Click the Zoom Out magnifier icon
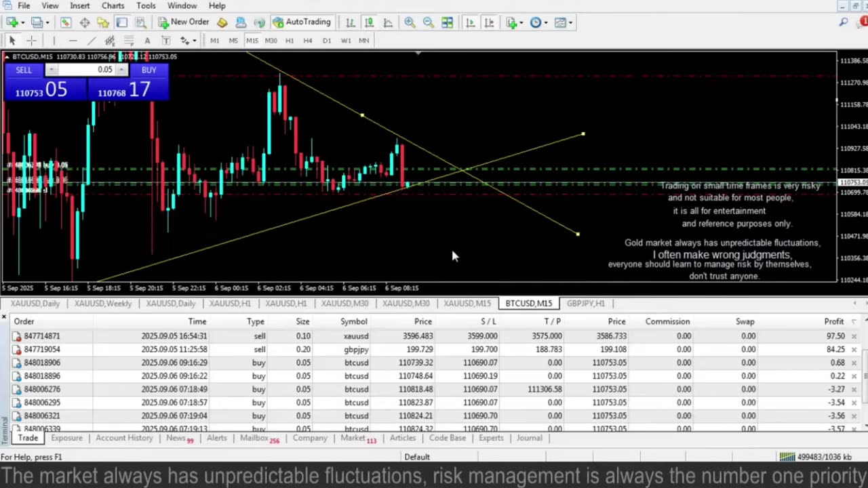Image resolution: width=868 pixels, height=488 pixels. click(429, 22)
